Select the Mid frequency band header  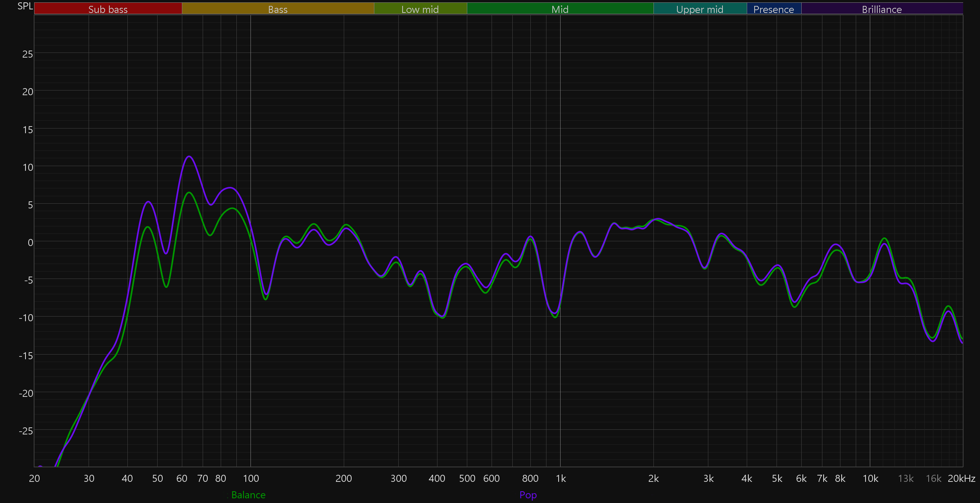click(560, 9)
